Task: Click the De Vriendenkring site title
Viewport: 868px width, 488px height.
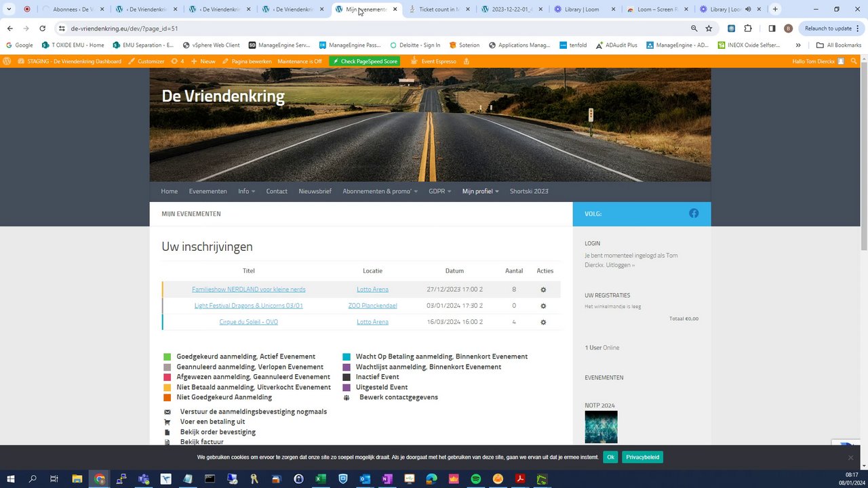Action: (223, 96)
